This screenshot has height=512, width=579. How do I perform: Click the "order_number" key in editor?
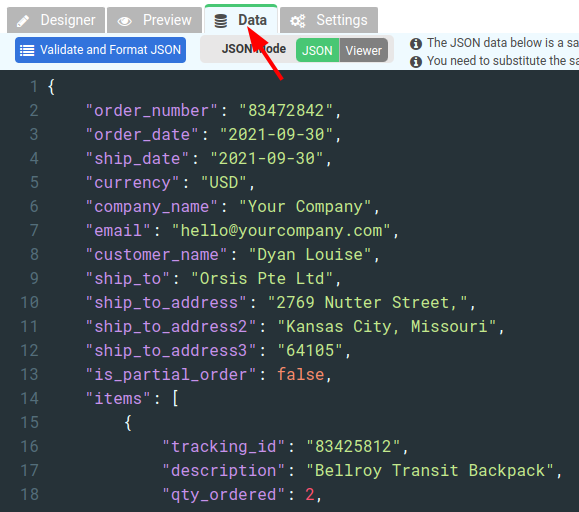(x=152, y=110)
